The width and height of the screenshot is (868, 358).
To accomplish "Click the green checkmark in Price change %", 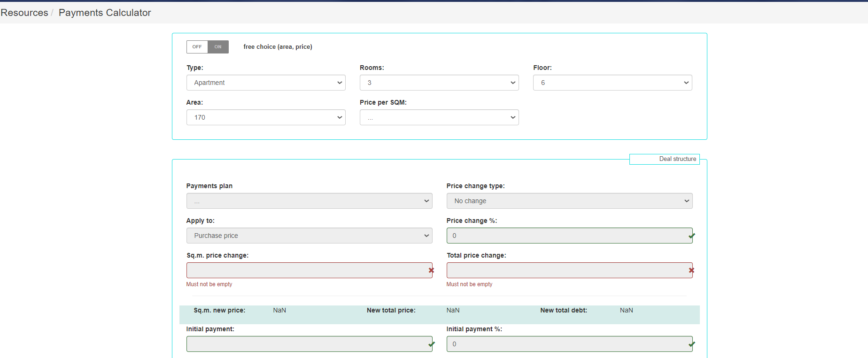I will [691, 236].
